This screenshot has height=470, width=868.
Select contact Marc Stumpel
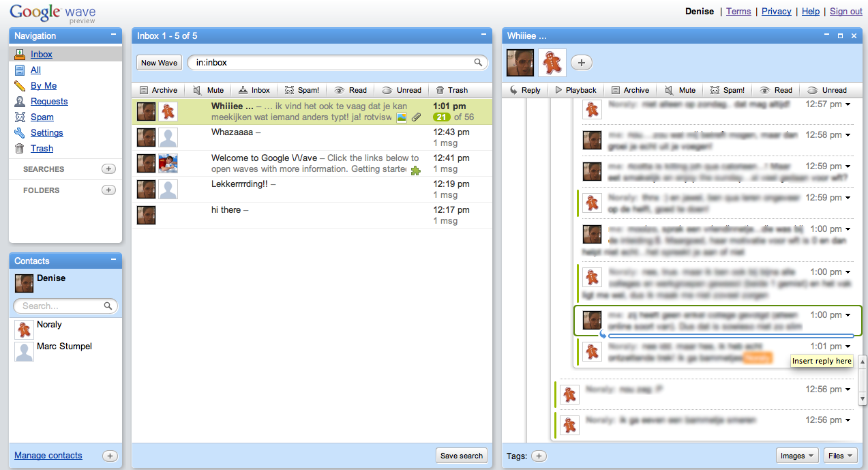click(x=67, y=351)
